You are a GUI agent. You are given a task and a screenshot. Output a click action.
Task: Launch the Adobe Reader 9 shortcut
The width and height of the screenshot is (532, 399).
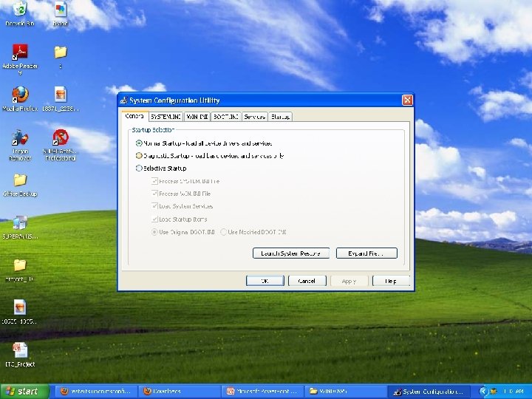point(20,59)
